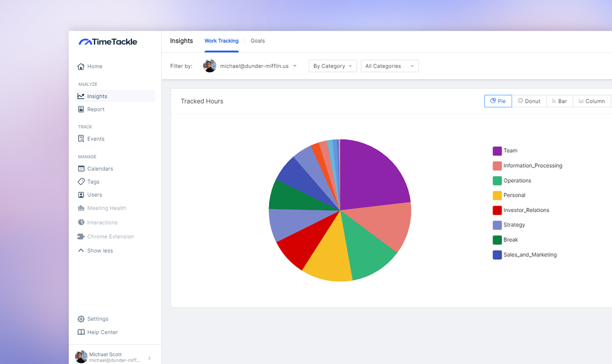This screenshot has height=364, width=612.
Task: Click the green Operations legend swatch
Action: tap(497, 181)
